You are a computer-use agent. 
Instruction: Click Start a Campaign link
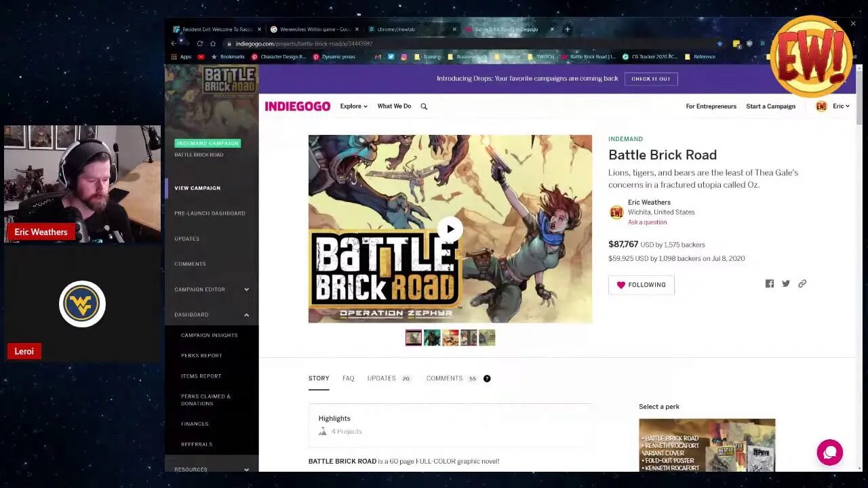coord(770,106)
